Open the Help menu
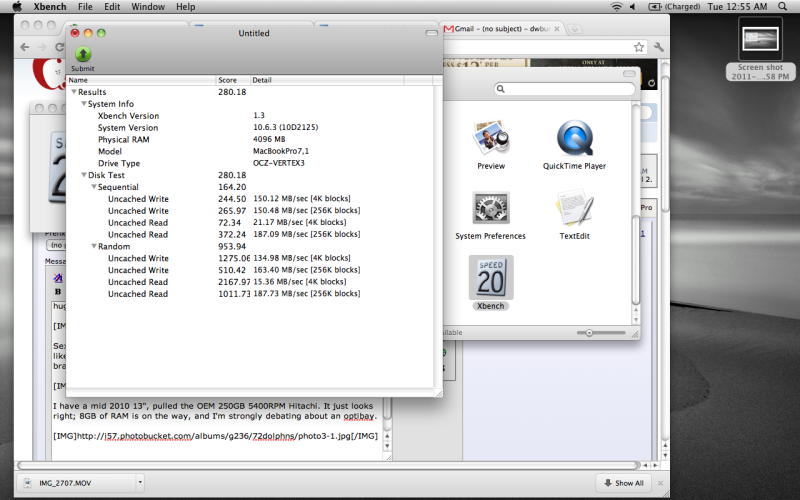 186,7
